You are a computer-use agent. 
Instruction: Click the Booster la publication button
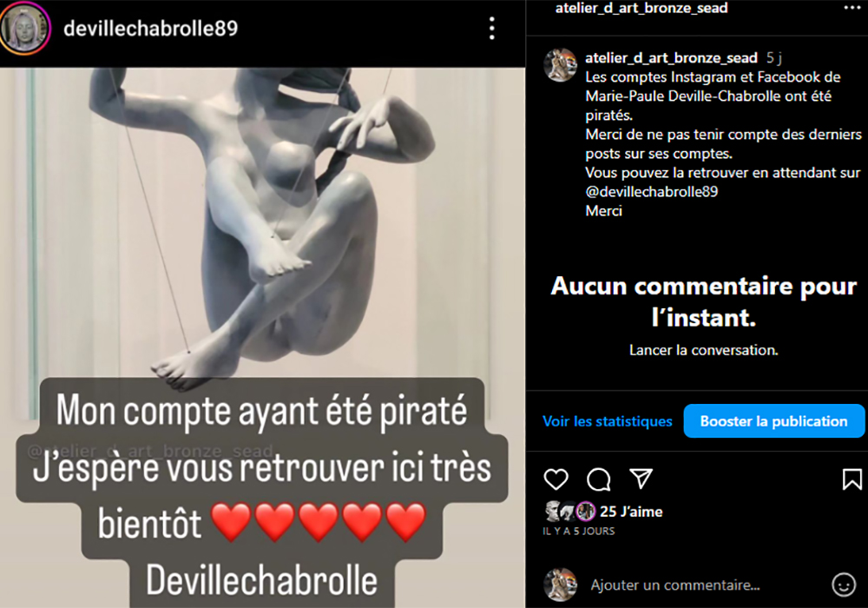(x=774, y=421)
